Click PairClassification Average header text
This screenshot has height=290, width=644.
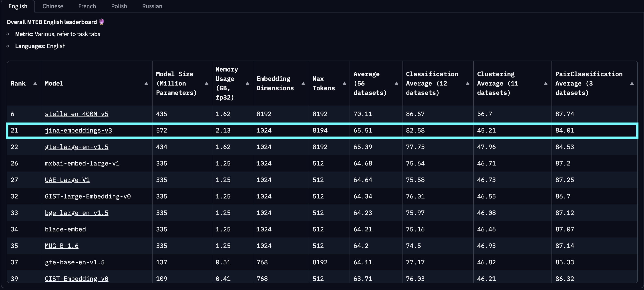pyautogui.click(x=589, y=83)
